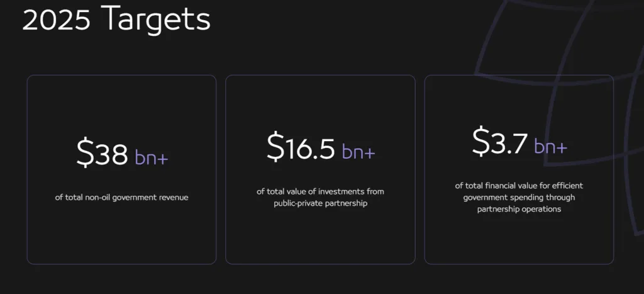This screenshot has height=294, width=644.
Task: Click the $3.7 figure
Action: pos(500,142)
